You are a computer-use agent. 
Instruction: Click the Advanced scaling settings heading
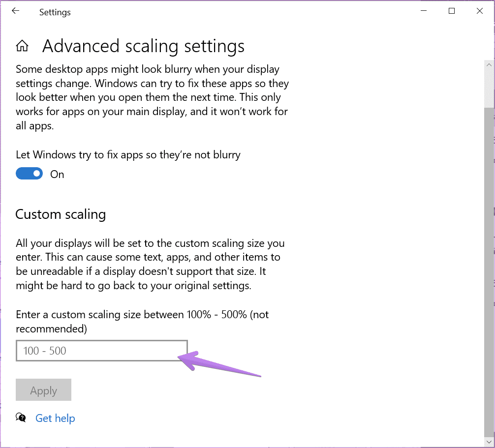pos(143,46)
